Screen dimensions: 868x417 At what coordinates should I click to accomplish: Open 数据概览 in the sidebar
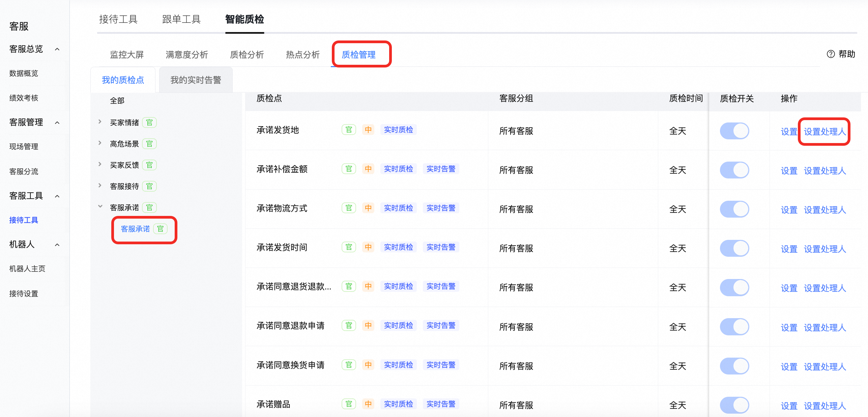pyautogui.click(x=24, y=73)
